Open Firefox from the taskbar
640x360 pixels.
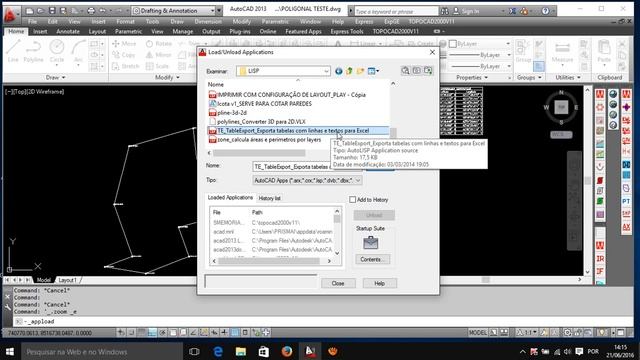pyautogui.click(x=287, y=351)
